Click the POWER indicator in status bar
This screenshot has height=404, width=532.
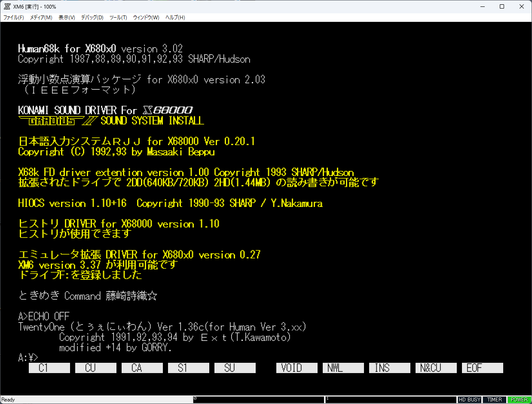[x=519, y=400]
